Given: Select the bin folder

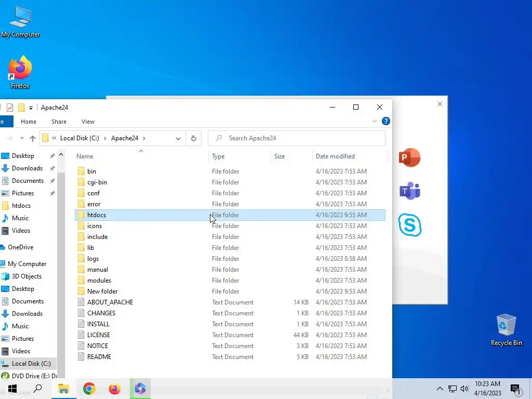Looking at the screenshot, I should click(x=230, y=171).
